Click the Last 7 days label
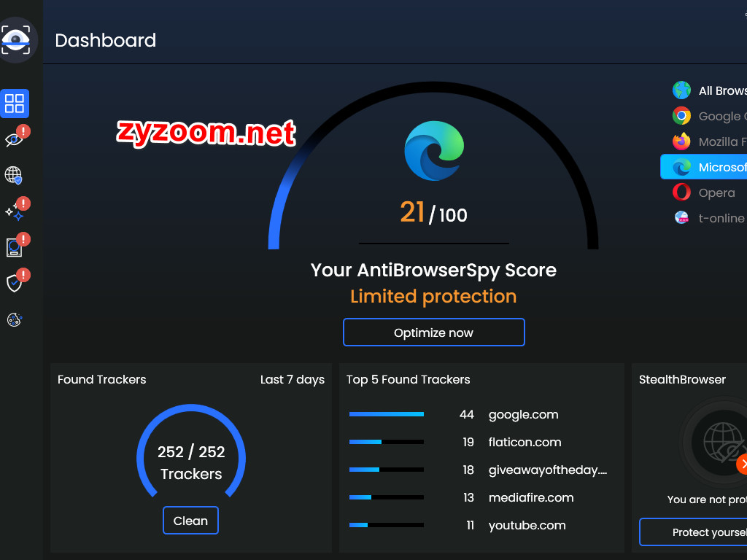Image resolution: width=747 pixels, height=560 pixels. [293, 379]
